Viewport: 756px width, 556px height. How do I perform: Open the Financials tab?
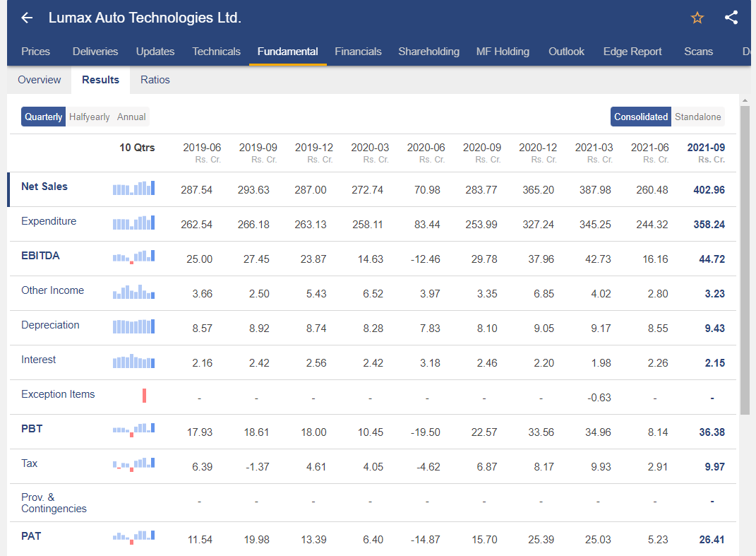tap(358, 52)
